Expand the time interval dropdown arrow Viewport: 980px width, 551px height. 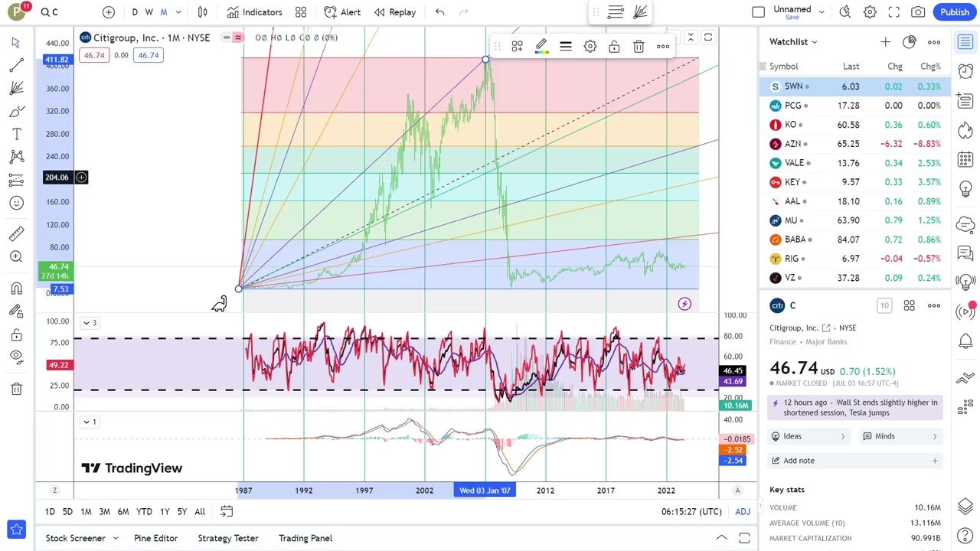178,12
